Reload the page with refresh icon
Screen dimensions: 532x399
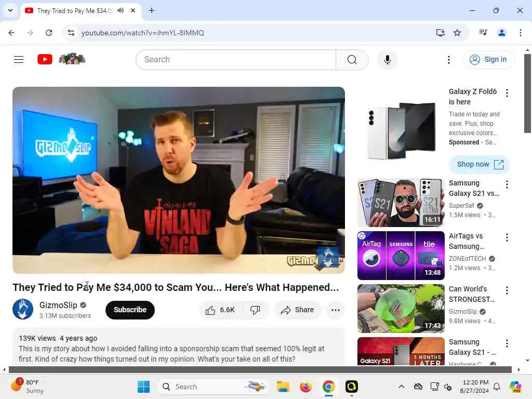[49, 33]
